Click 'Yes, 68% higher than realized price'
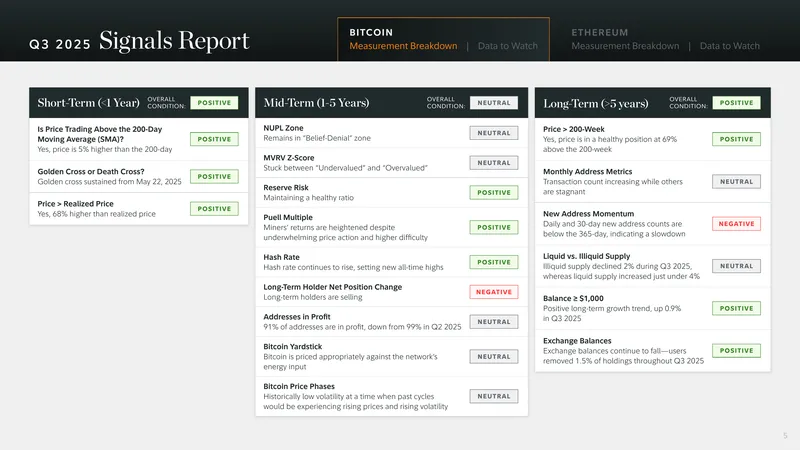The height and width of the screenshot is (450, 800). point(96,214)
